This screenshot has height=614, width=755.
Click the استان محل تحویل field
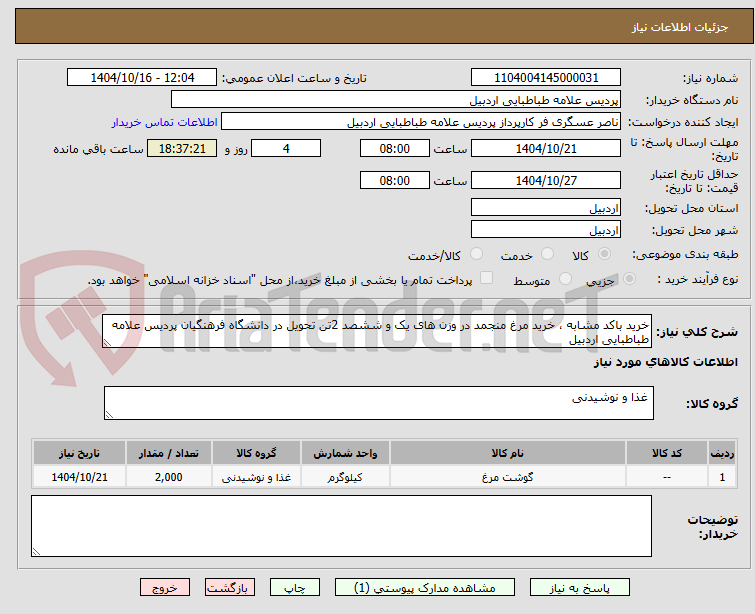click(546, 208)
